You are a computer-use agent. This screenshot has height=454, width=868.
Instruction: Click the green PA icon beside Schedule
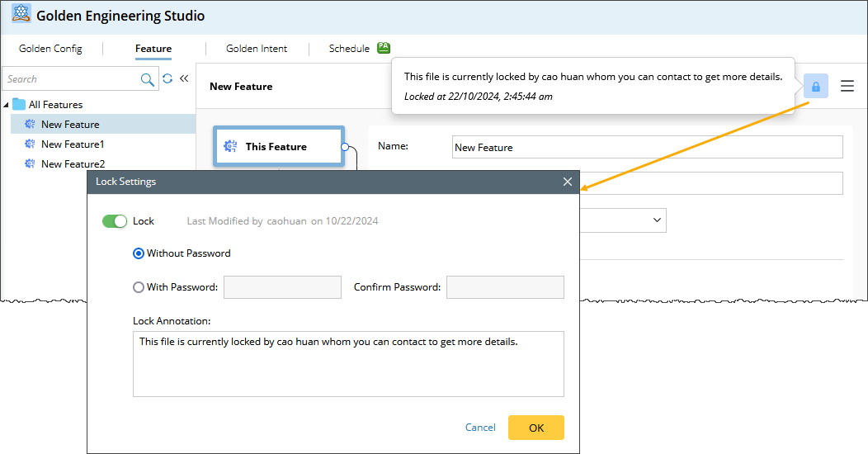(x=384, y=48)
